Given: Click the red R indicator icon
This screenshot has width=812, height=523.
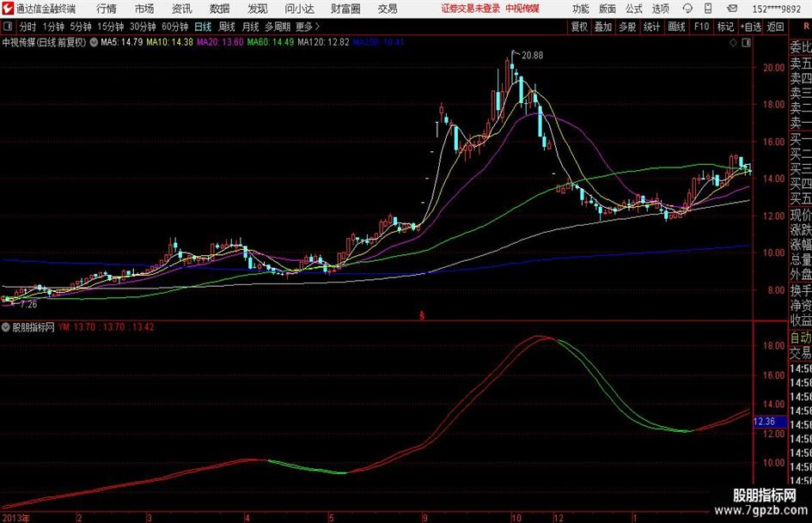Looking at the screenshot, I should [x=806, y=26].
